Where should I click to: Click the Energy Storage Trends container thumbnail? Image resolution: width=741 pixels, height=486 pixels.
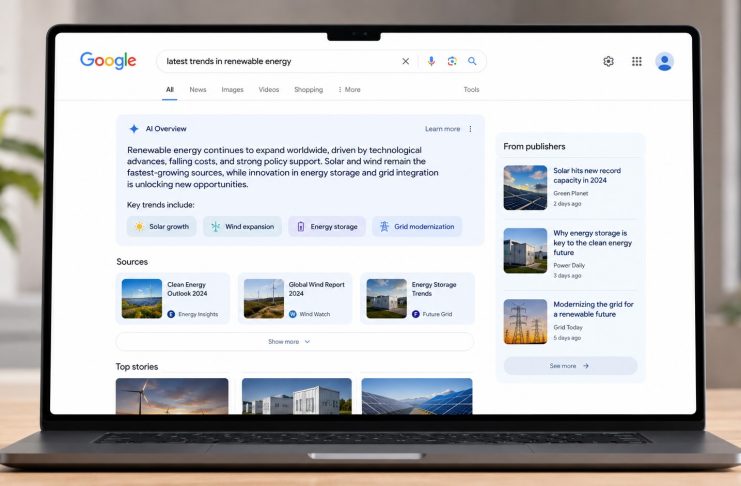click(x=387, y=298)
